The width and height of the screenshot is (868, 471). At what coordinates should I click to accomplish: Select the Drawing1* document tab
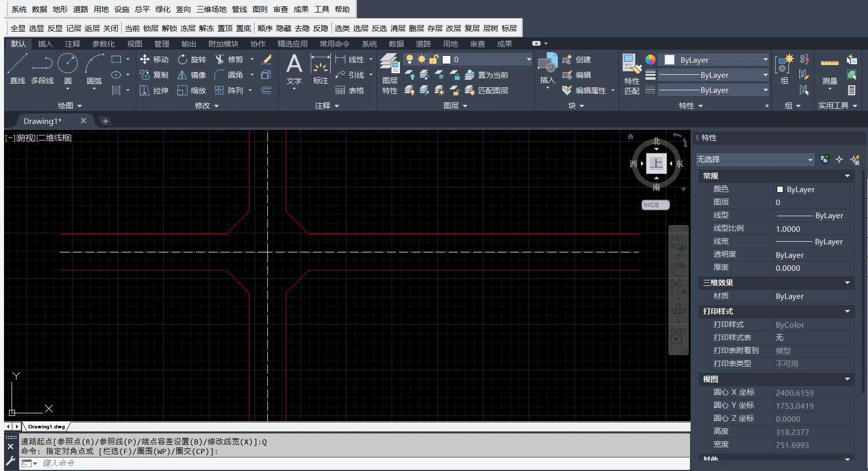43,121
